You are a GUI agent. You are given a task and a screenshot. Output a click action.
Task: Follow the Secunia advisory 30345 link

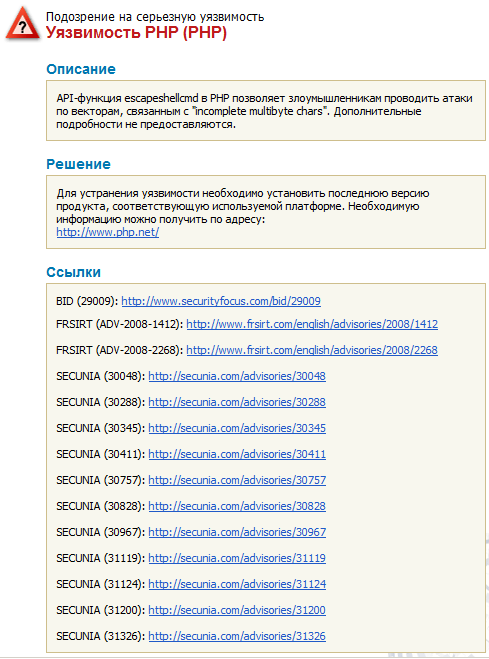237,428
